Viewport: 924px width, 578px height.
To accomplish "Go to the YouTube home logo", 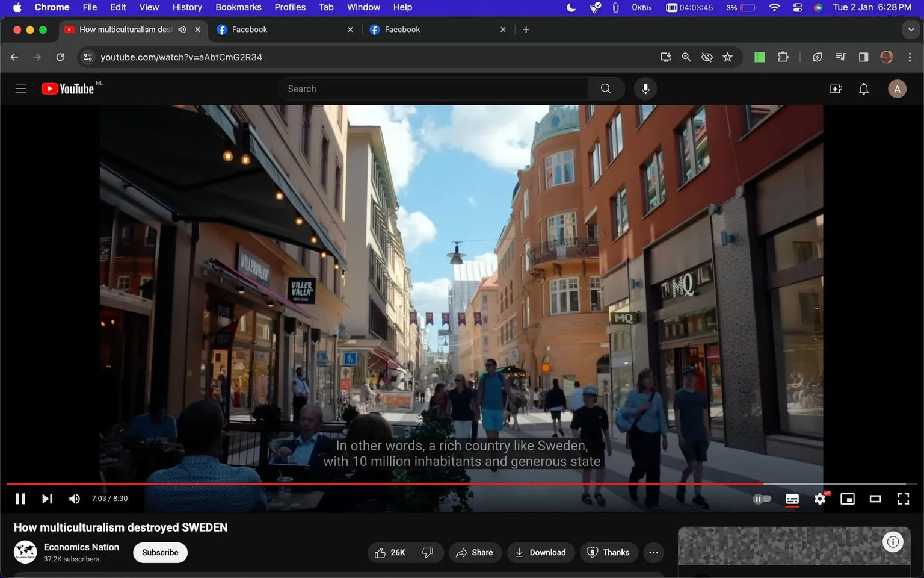I will (x=68, y=89).
